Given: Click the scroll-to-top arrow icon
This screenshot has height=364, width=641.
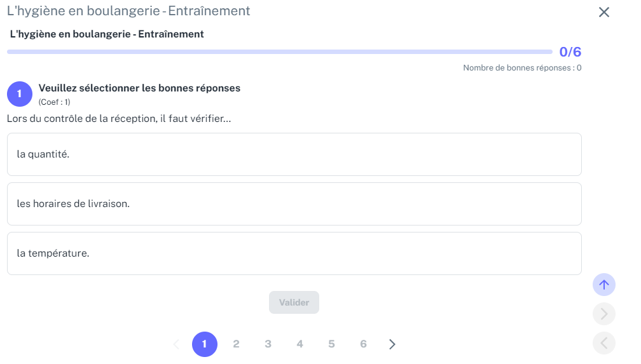Looking at the screenshot, I should [604, 285].
